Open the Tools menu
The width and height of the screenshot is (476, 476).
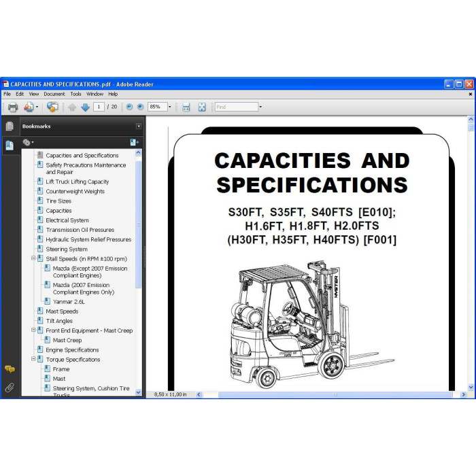[x=75, y=94]
